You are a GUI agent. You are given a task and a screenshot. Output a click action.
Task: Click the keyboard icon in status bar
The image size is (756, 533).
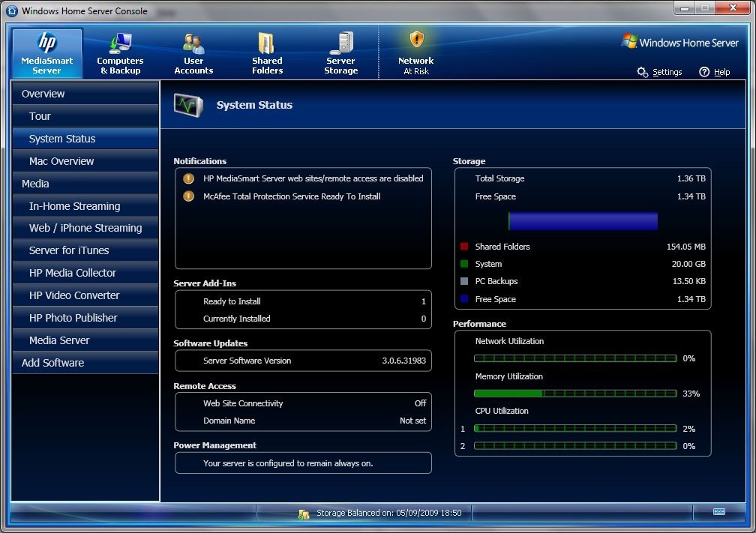tap(718, 511)
